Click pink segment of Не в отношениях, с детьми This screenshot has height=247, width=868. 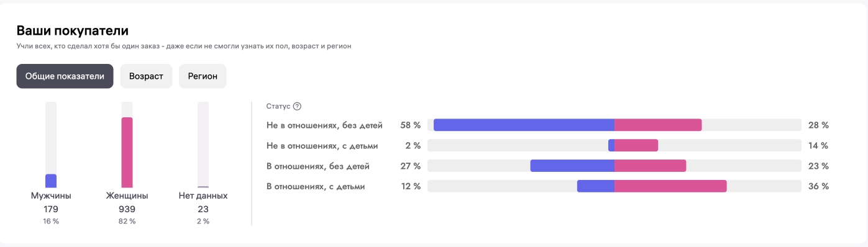tap(636, 145)
